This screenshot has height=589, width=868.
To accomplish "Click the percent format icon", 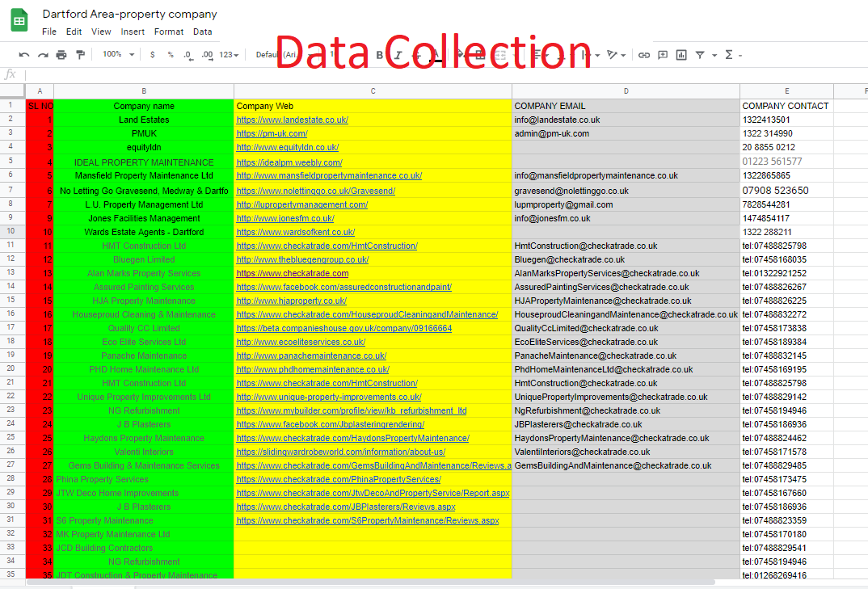I will [169, 54].
